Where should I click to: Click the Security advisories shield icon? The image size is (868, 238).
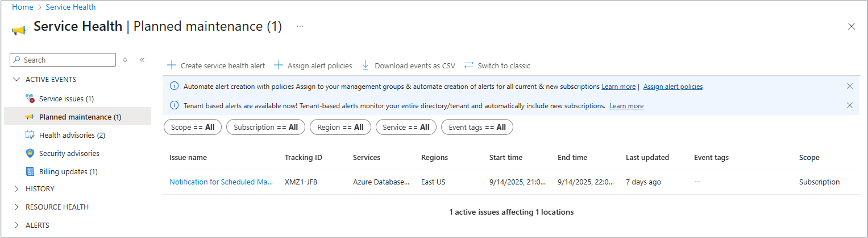click(30, 153)
